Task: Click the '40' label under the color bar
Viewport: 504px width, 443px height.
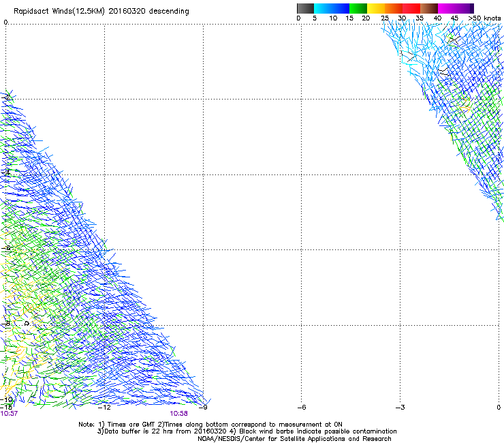Action: click(x=437, y=18)
